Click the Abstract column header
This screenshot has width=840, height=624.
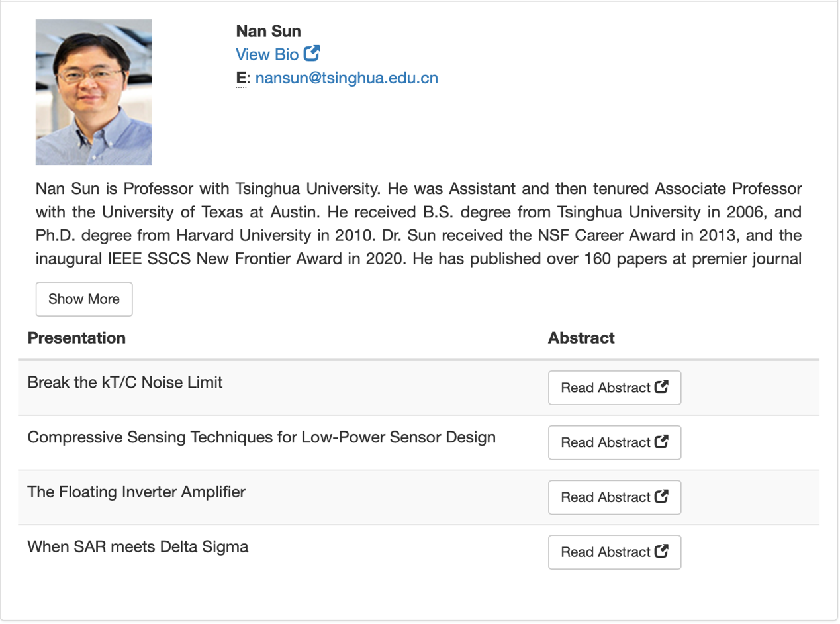tap(581, 338)
